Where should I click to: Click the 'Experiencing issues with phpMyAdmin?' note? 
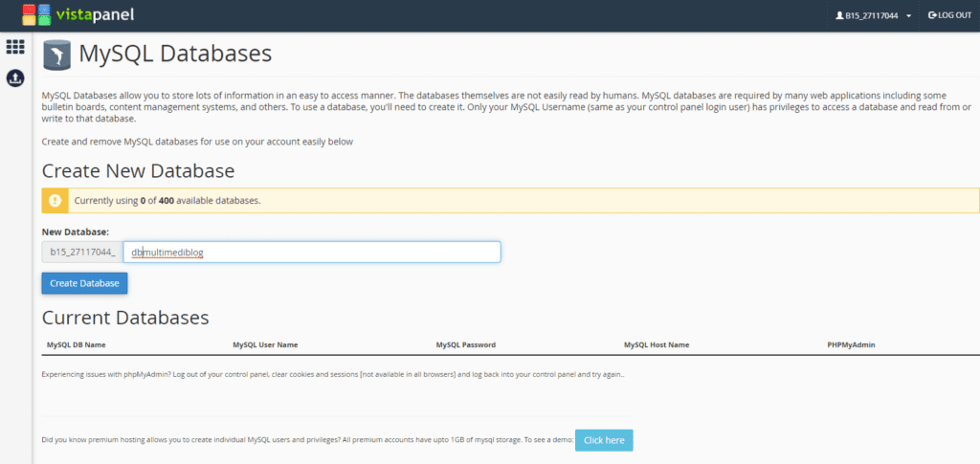pyautogui.click(x=333, y=375)
